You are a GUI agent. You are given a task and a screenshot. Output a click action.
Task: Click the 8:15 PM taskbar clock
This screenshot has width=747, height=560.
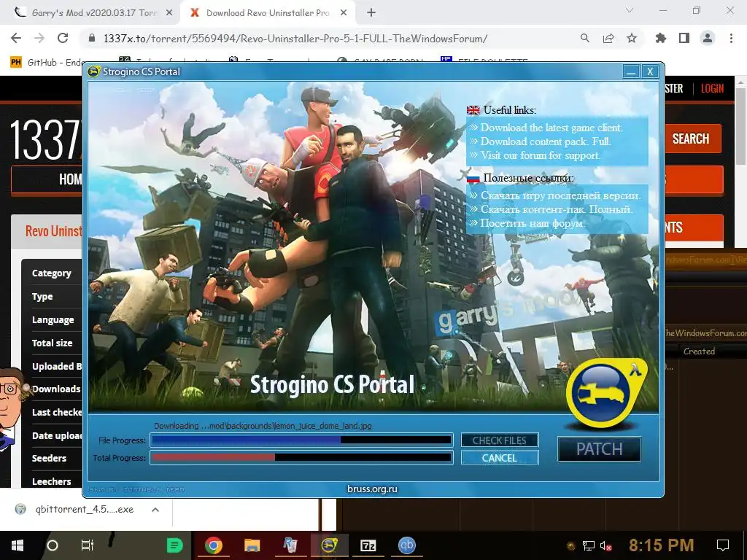661,545
